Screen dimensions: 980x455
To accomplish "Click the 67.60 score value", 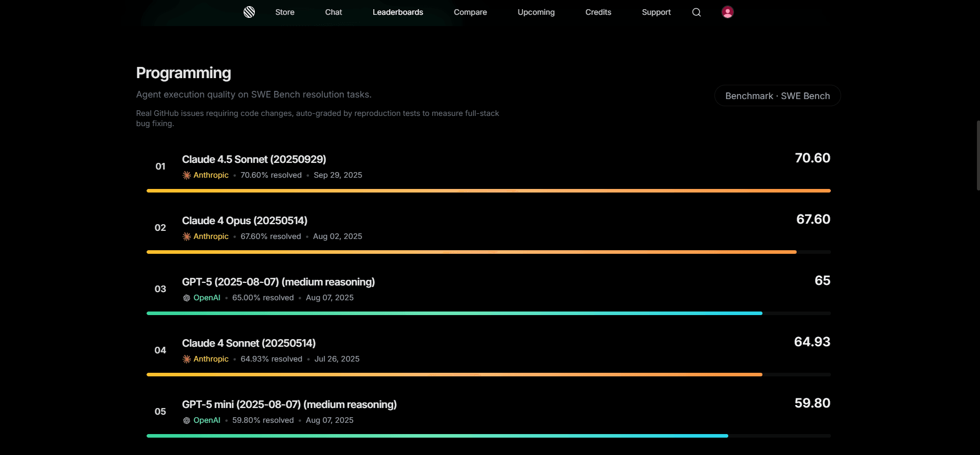I will pyautogui.click(x=813, y=219).
